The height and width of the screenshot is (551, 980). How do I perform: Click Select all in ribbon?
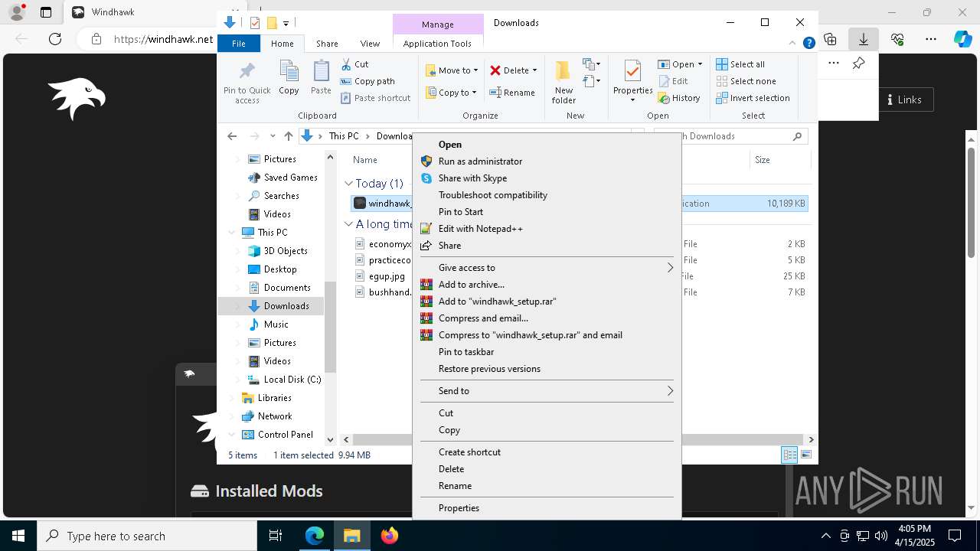(x=740, y=64)
